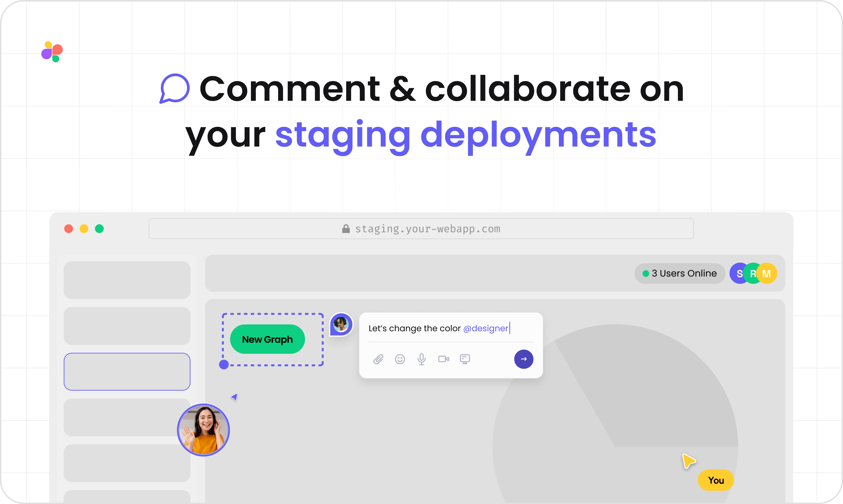Send the comment with arrow button
This screenshot has height=504, width=843.
[524, 359]
